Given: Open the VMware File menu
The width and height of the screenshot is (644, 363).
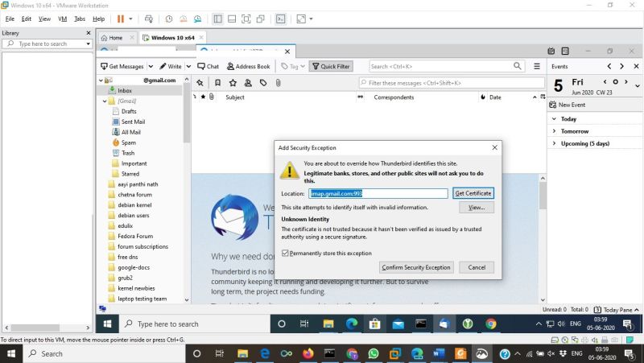Looking at the screenshot, I should (10, 19).
